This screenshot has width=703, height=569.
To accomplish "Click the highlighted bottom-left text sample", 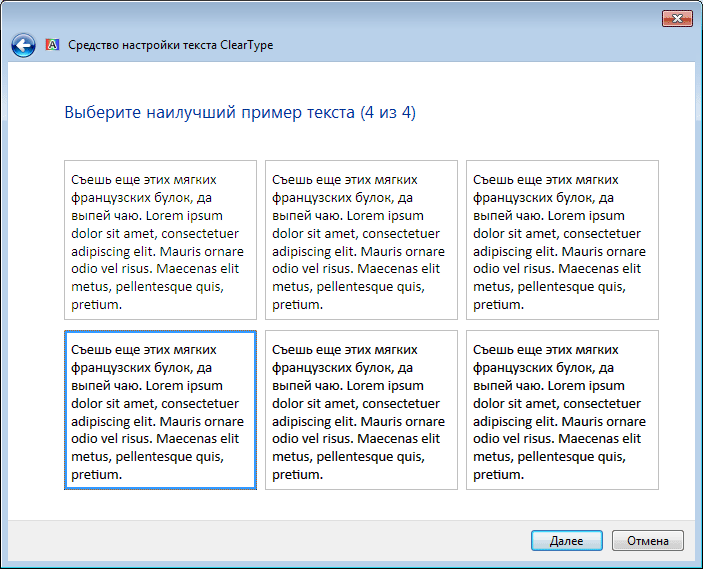I will pos(160,410).
